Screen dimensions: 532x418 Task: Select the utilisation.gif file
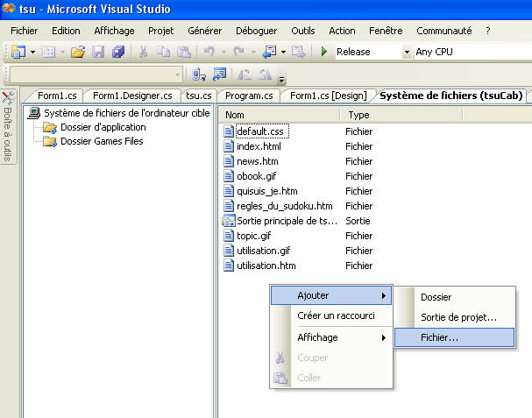[x=263, y=251]
